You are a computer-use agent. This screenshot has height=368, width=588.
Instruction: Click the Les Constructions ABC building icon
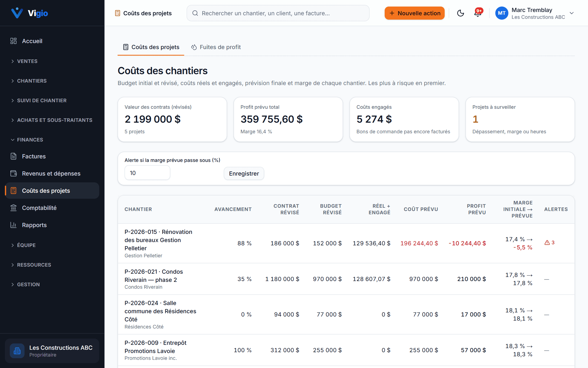pos(17,351)
